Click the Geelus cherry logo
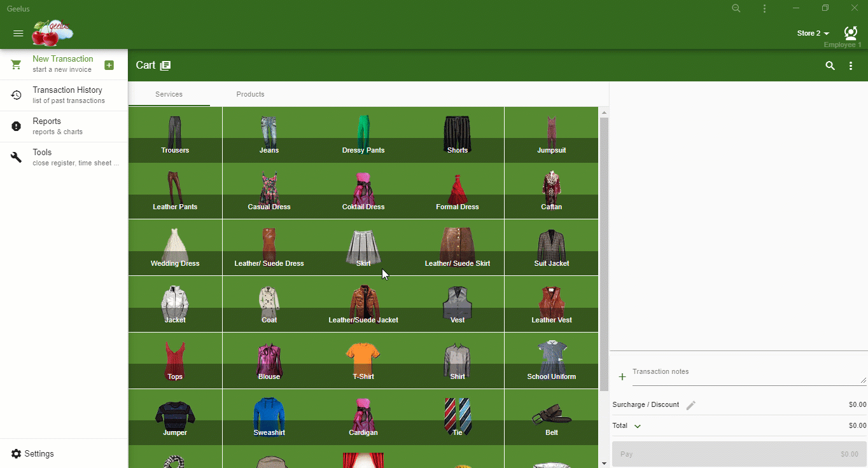Image resolution: width=868 pixels, height=468 pixels. pos(52,33)
